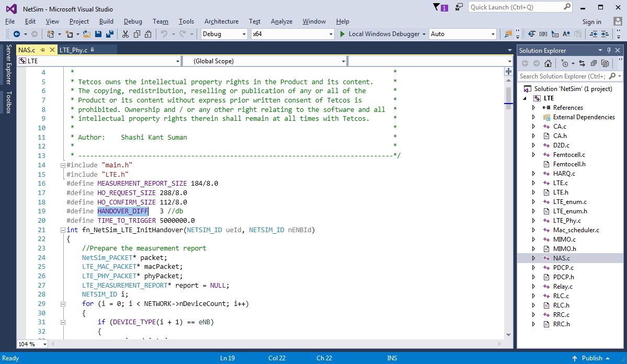This screenshot has height=364, width=627.
Task: Toggle auto-hide pin on Solution Explorer
Action: pyautogui.click(x=609, y=50)
